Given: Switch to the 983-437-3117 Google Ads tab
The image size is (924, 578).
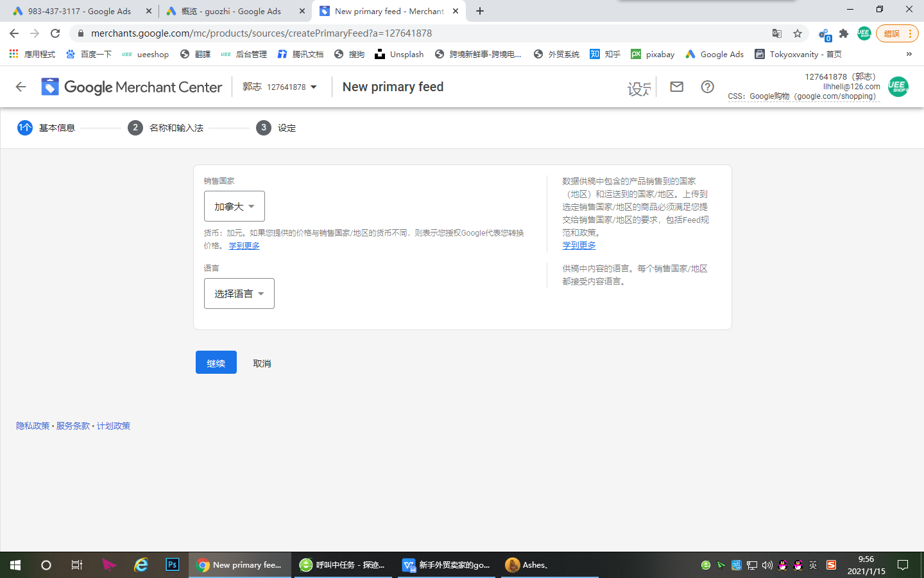Looking at the screenshot, I should point(79,11).
